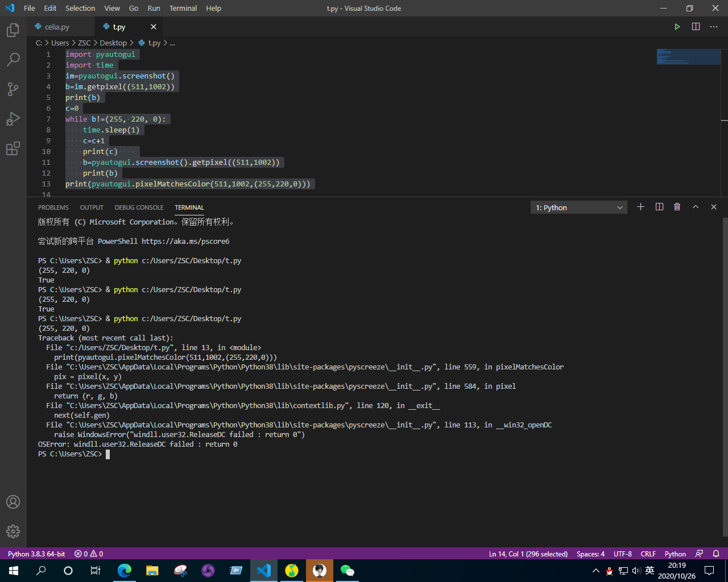Switch to the OUTPUT panel tab

click(92, 207)
